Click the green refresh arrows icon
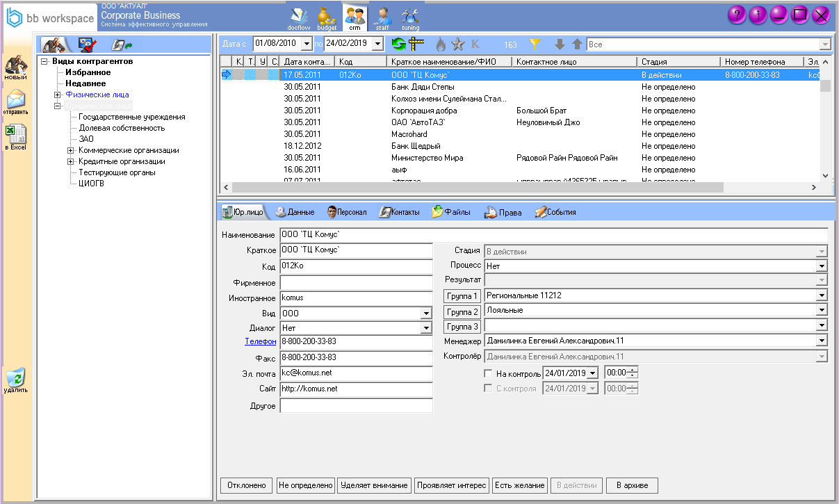839x504 pixels. 398,44
